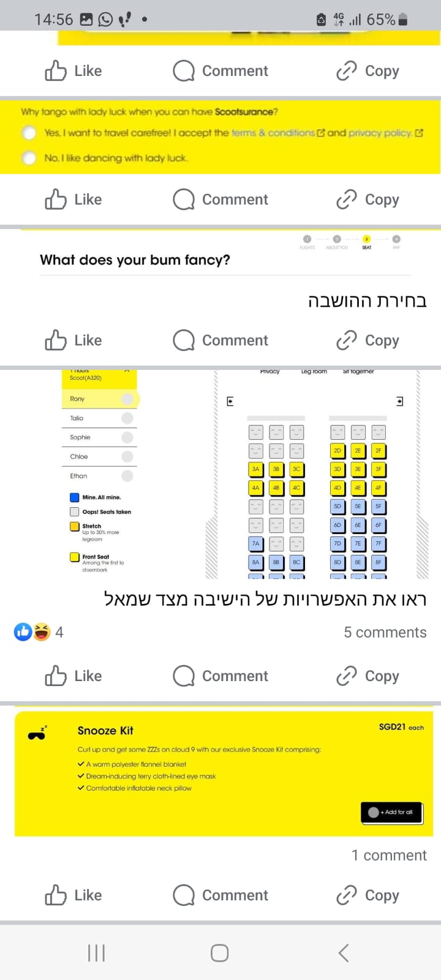Select 'Yes, I want to travel carefree' option

[x=29, y=133]
